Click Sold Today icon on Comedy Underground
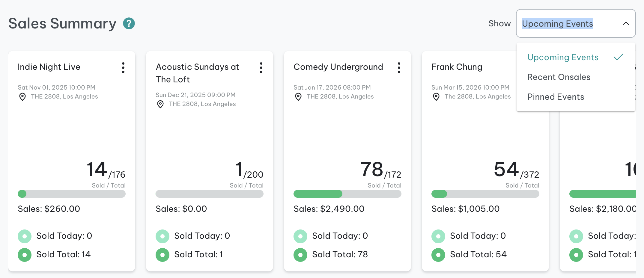 [300, 236]
